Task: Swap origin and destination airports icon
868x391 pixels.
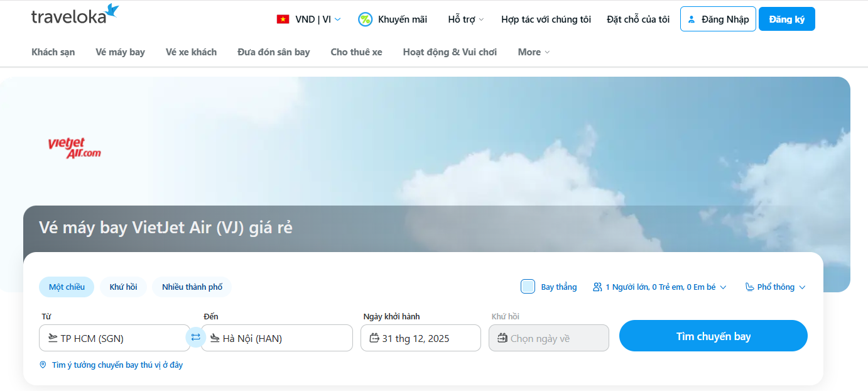Action: pyautogui.click(x=195, y=338)
